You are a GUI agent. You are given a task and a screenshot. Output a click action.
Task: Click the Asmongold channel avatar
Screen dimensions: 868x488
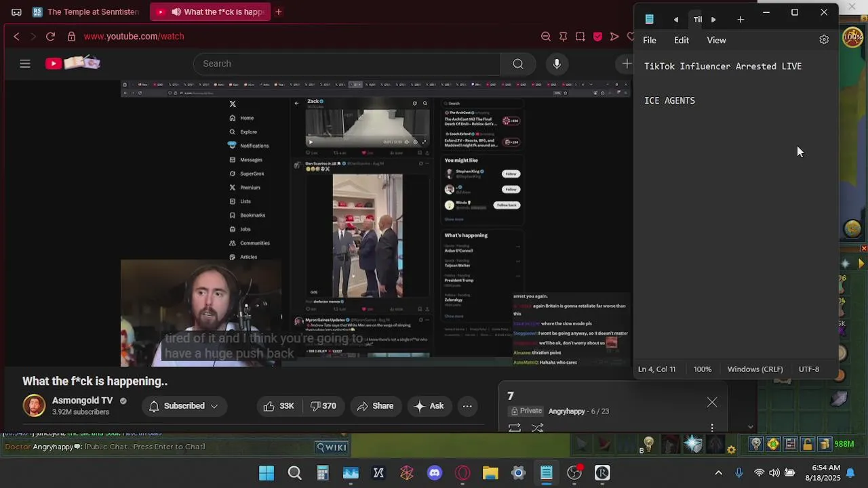34,405
